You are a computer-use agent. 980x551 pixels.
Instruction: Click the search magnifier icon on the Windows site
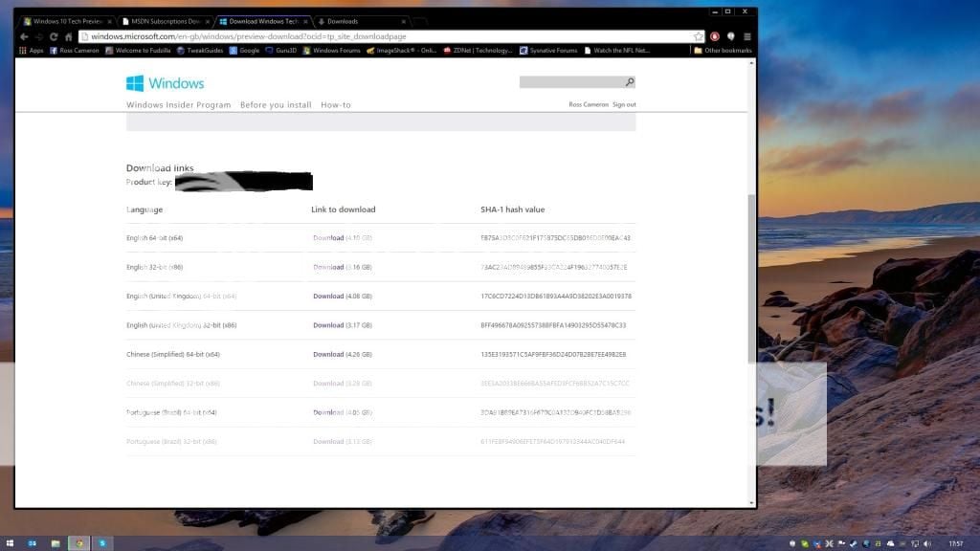(630, 82)
